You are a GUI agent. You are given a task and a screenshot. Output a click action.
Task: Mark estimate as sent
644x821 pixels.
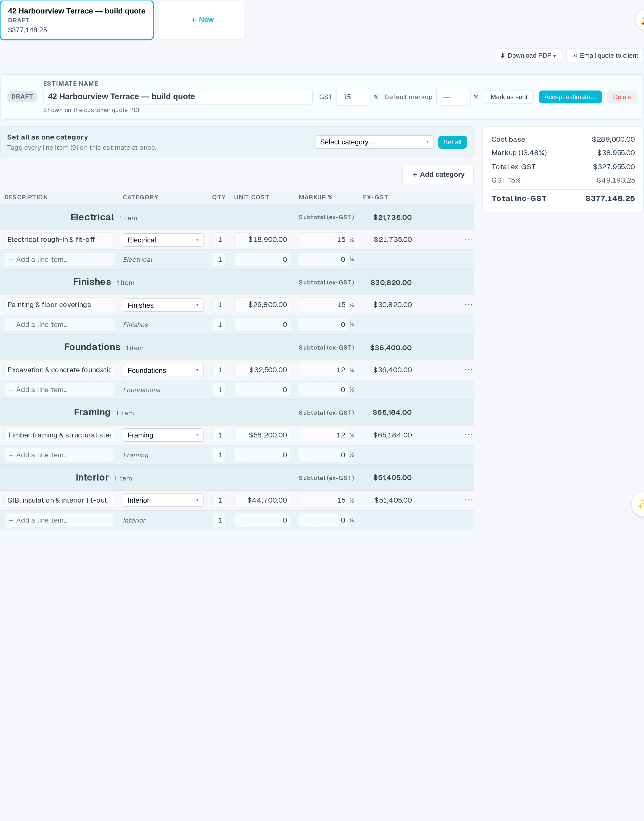tap(509, 97)
